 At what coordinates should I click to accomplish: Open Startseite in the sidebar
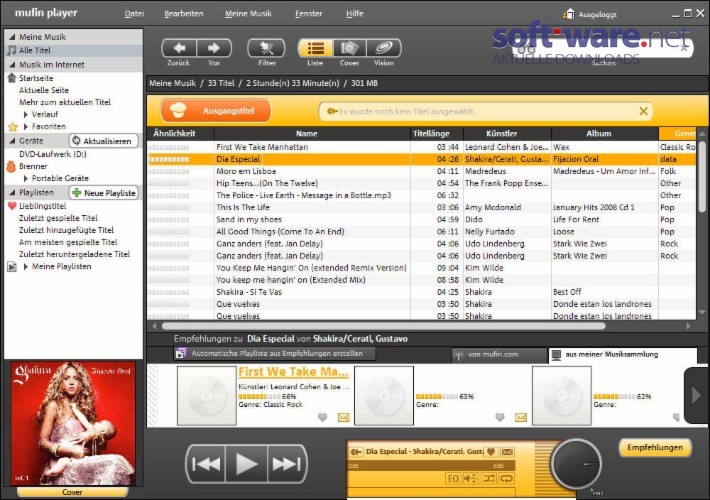tap(36, 78)
